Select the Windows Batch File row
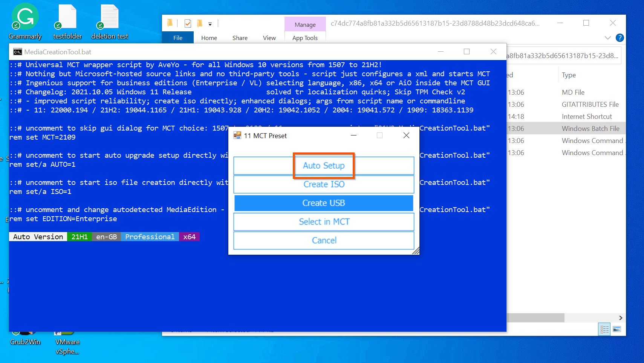The image size is (644, 363). coord(566,128)
